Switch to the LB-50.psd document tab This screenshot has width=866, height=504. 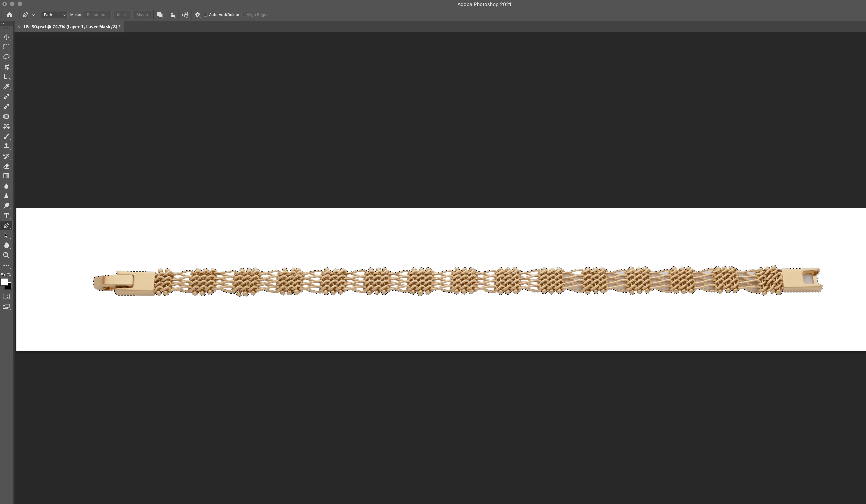point(72,27)
